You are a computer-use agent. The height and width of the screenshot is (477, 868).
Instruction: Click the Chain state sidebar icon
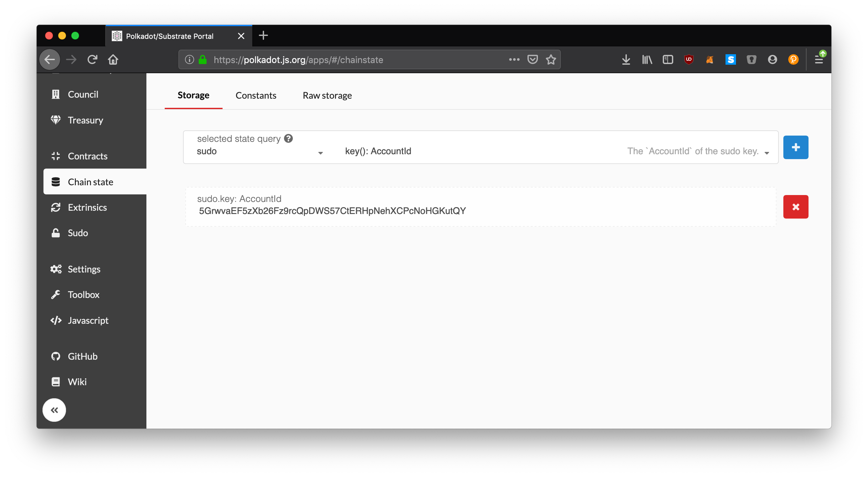(56, 181)
